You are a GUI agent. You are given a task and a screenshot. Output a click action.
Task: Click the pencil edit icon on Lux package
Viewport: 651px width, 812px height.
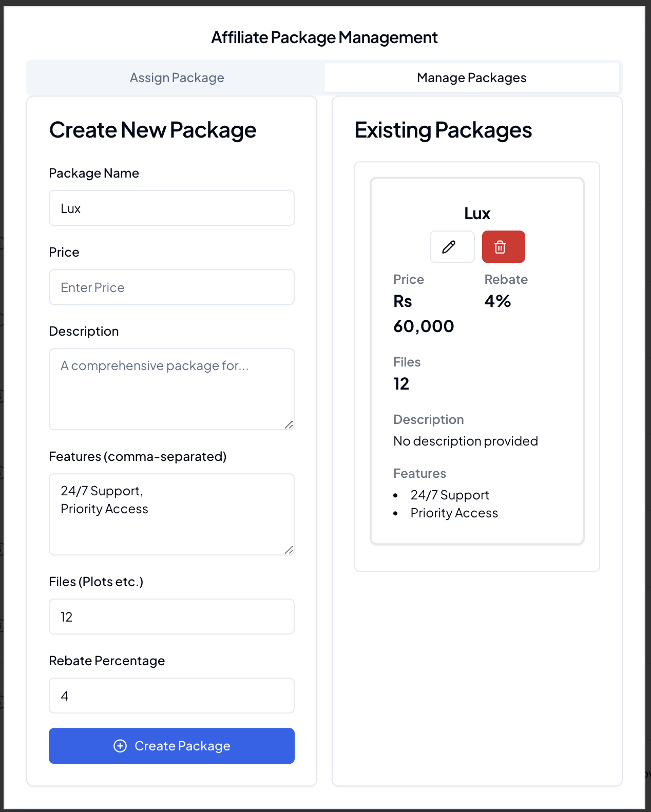click(x=451, y=247)
